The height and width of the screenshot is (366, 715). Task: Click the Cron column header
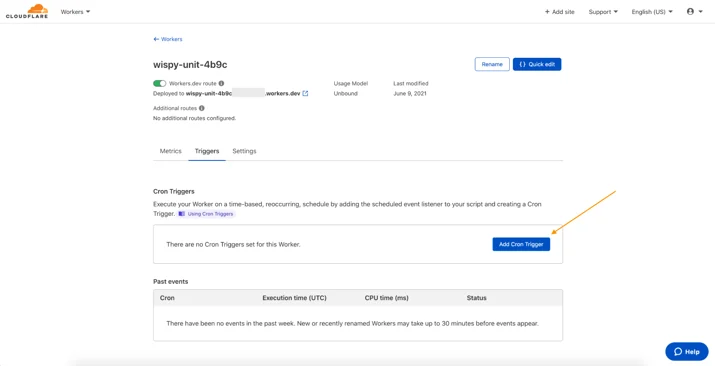167,298
